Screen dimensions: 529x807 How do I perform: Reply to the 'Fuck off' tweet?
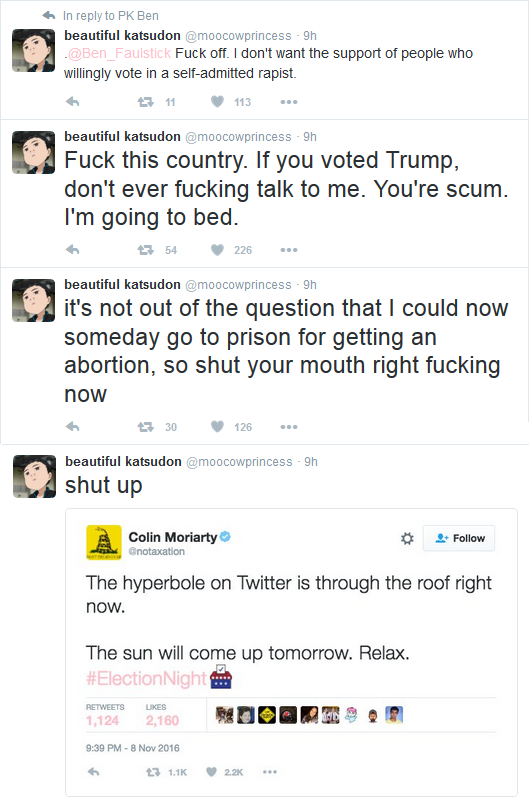click(x=73, y=102)
